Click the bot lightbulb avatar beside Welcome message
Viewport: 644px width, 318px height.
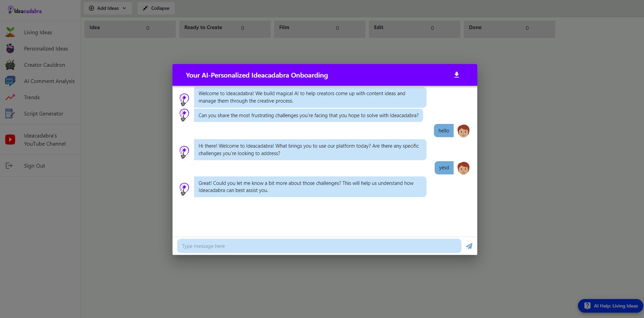coord(184,100)
